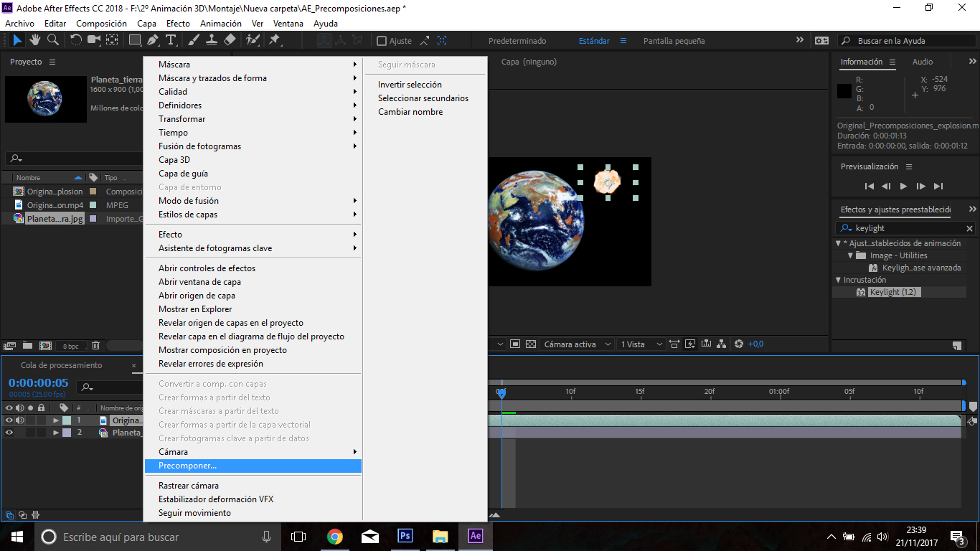
Task: Click the Planeta_tierra thumbnail in the Project panel
Action: click(45, 99)
